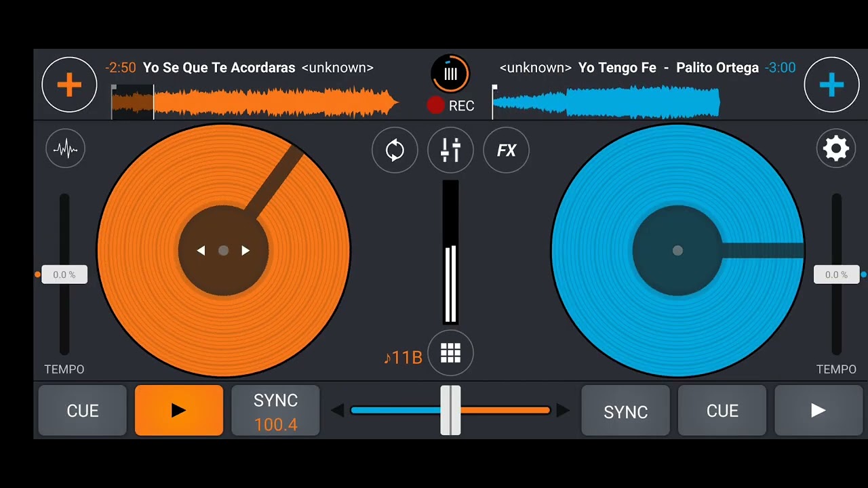Open settings gear icon
The image size is (868, 488).
pos(835,148)
